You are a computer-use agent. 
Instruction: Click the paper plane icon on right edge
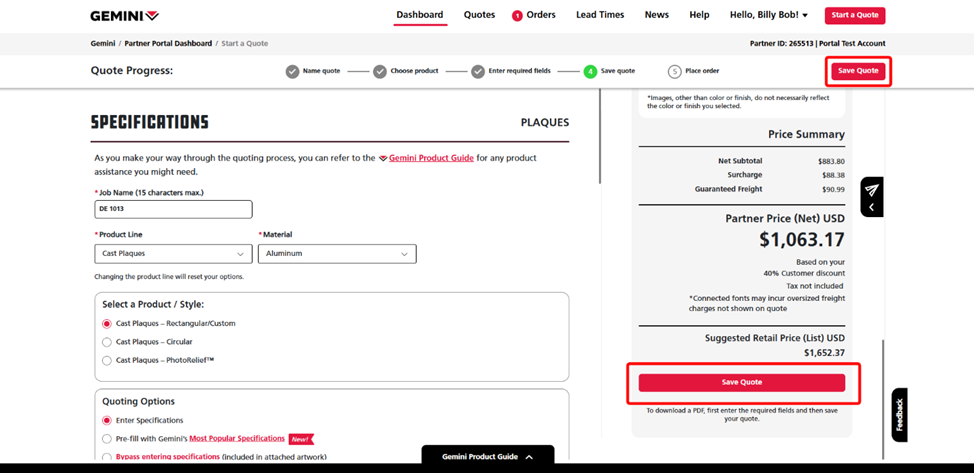[x=871, y=190]
